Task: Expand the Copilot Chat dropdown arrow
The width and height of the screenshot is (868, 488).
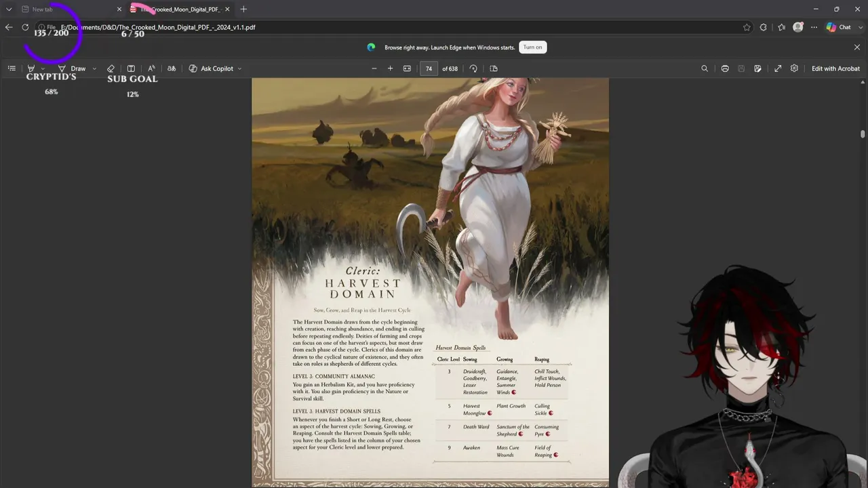Action: coord(860,27)
